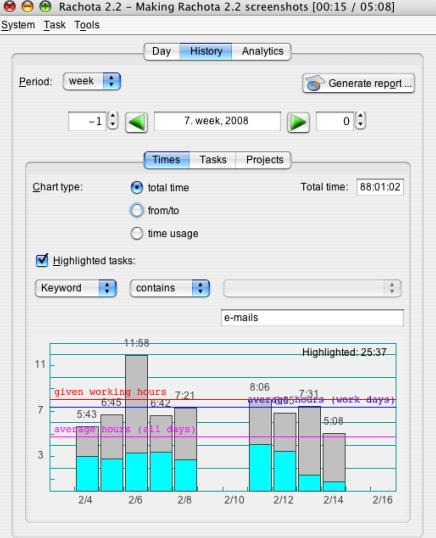Click the 2/10 axis date label
The height and width of the screenshot is (538, 436).
point(234,500)
